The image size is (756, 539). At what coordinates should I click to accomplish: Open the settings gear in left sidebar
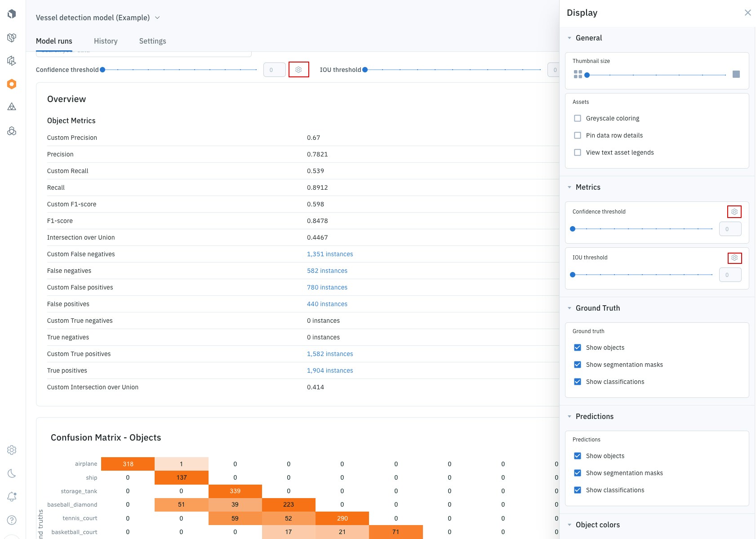click(x=12, y=450)
